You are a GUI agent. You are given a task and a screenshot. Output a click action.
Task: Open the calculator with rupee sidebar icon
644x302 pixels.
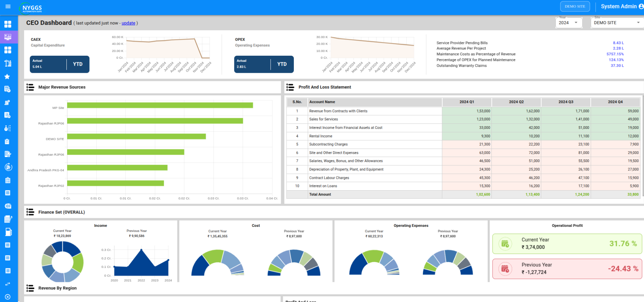click(7, 89)
